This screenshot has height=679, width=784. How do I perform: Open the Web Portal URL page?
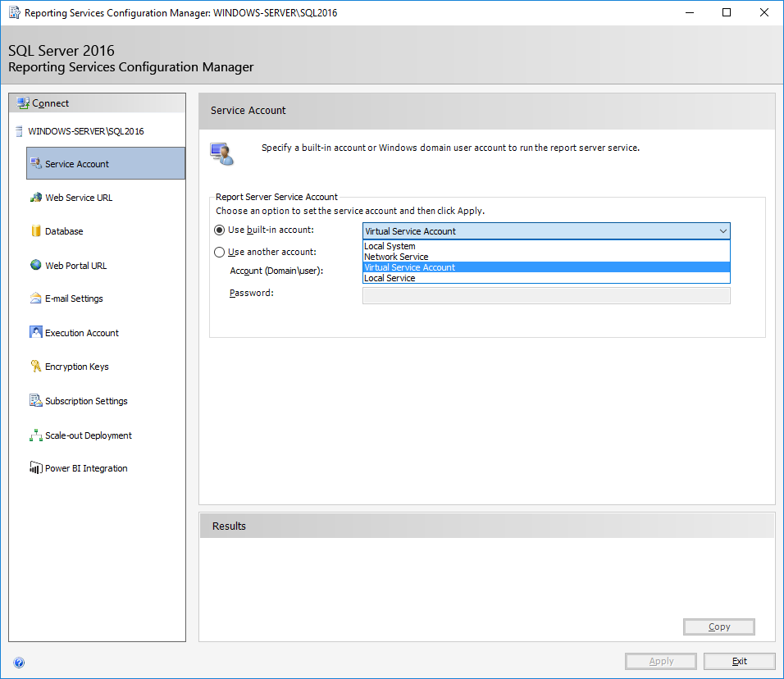[75, 266]
